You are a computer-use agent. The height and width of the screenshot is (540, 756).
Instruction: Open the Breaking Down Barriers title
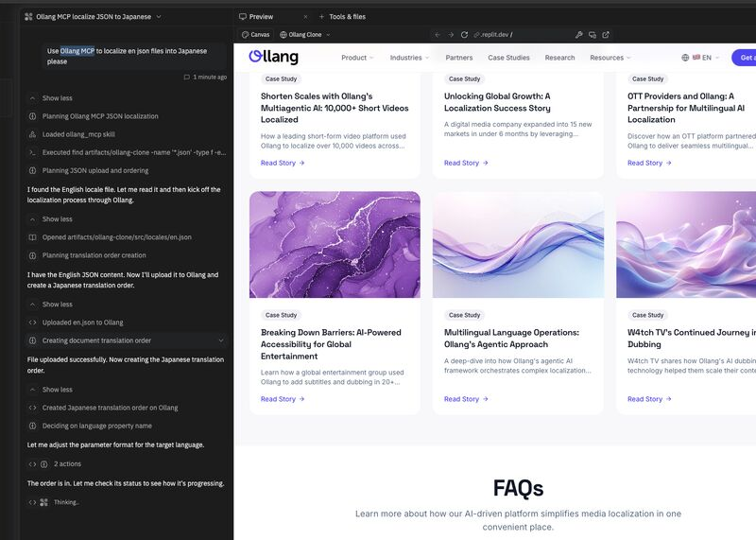coord(331,344)
